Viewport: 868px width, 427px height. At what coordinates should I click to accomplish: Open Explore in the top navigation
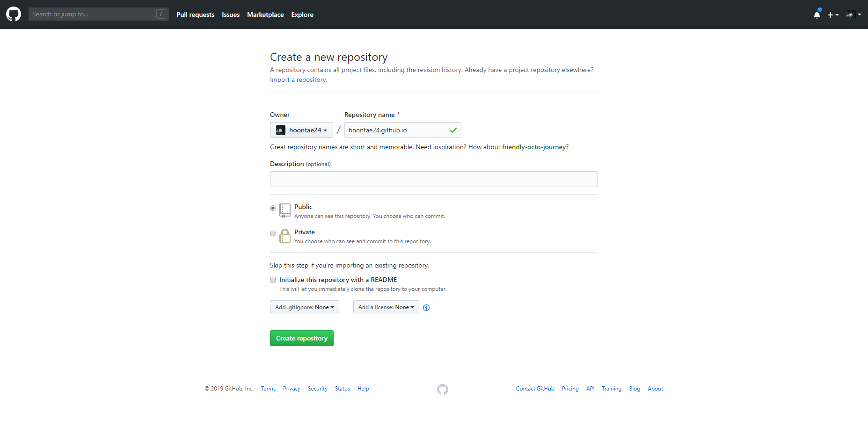point(302,14)
